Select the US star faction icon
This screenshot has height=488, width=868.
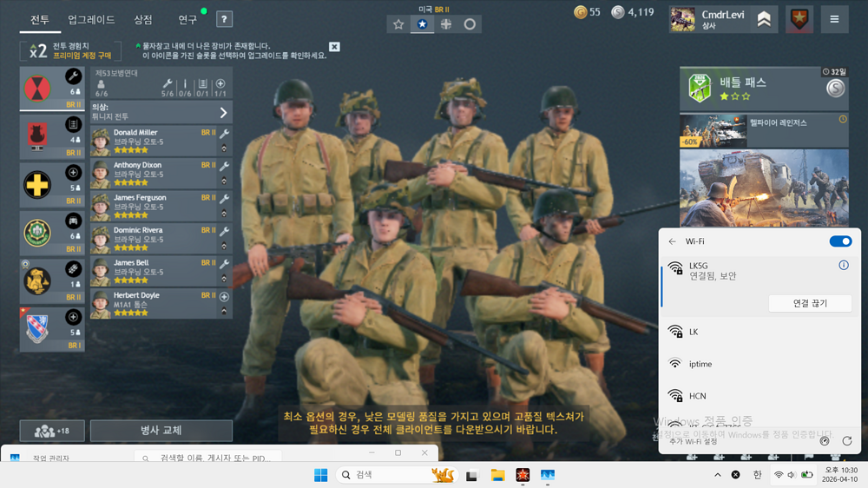click(422, 24)
